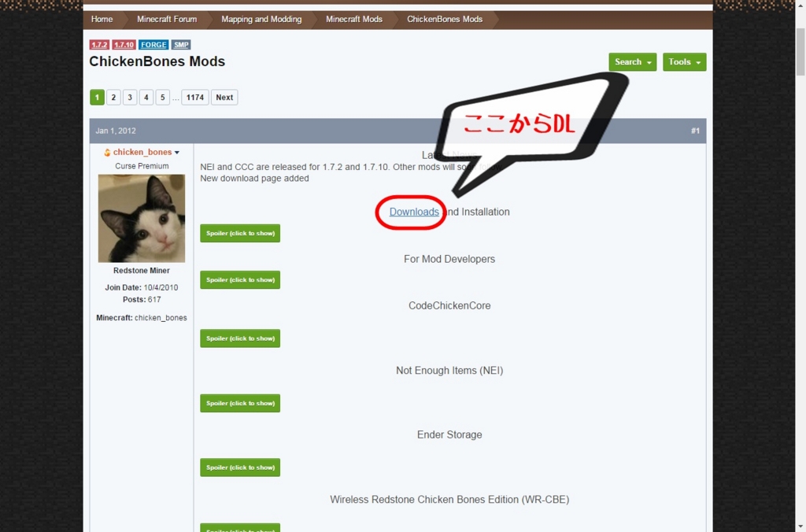Click the Curse Premium label
The width and height of the screenshot is (806, 532).
coord(142,166)
